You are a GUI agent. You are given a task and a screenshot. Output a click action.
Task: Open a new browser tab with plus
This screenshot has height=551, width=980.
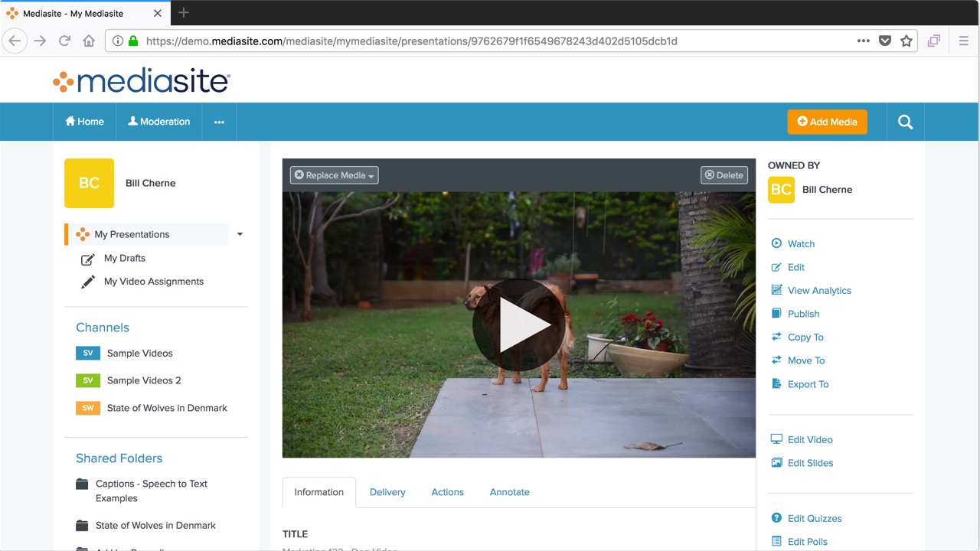(183, 12)
